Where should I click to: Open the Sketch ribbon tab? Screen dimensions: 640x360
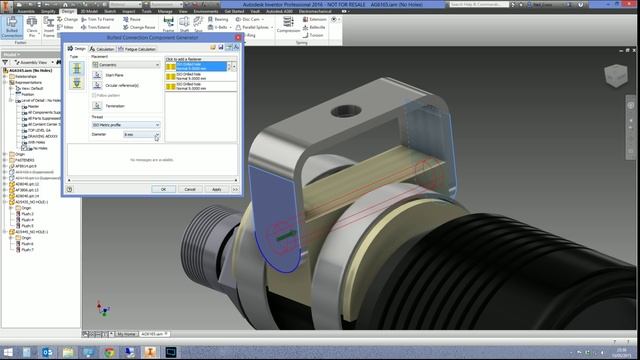(x=110, y=11)
